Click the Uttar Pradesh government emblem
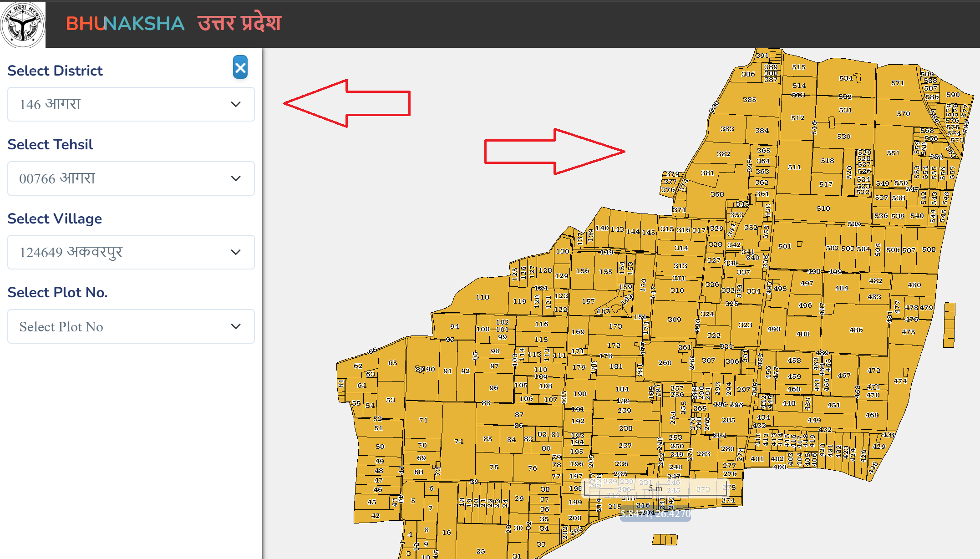This screenshot has width=980, height=559. coord(23,24)
